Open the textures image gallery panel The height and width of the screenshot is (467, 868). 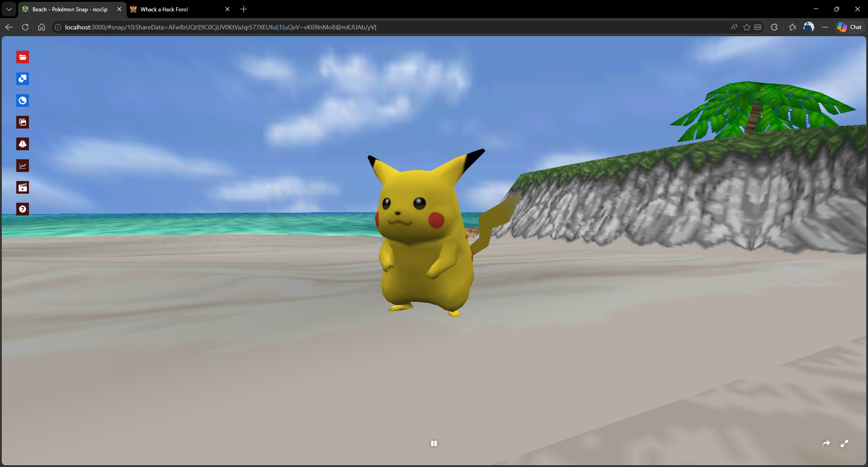[x=23, y=122]
